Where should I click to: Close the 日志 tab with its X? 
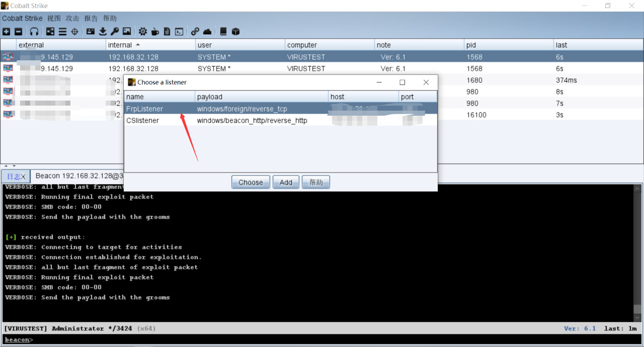click(23, 177)
